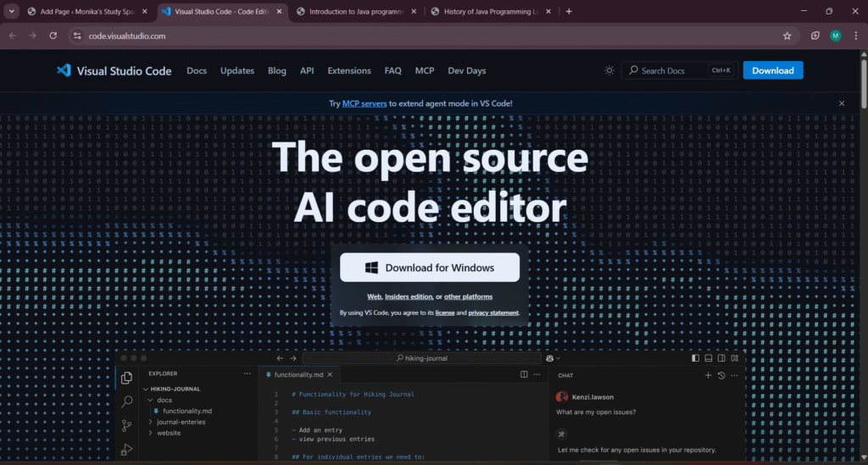
Task: Click the editor back arrow
Action: pyautogui.click(x=280, y=358)
